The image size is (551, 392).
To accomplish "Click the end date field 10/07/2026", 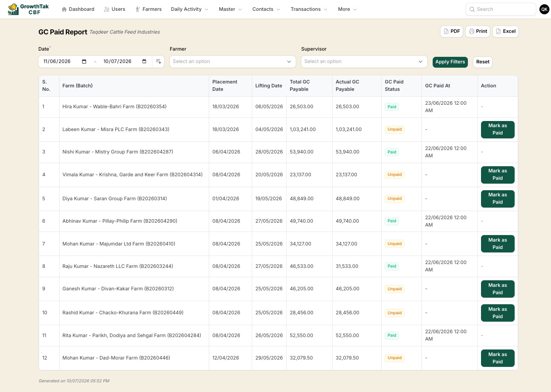I will [117, 61].
